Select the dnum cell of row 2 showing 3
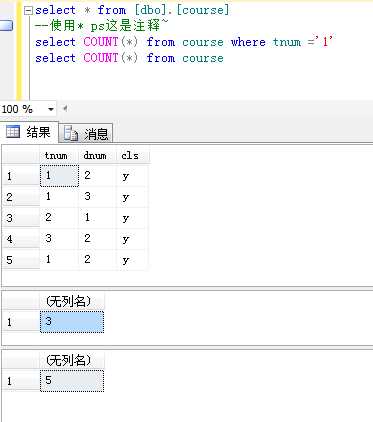Image resolution: width=373 pixels, height=422 pixels. pos(98,197)
